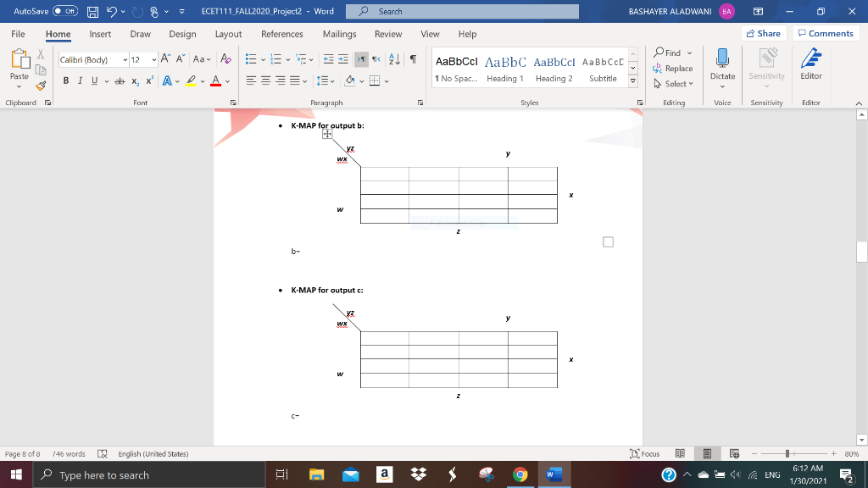
Task: Align text to the right
Action: [x=280, y=81]
